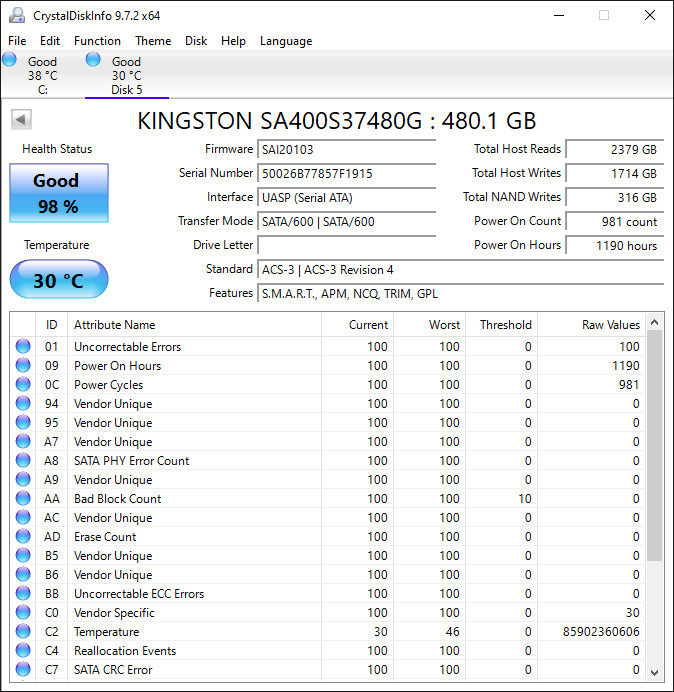Click the status icon for Uncorrectable Errors row
Screen dimensions: 674x692
(x=23, y=346)
